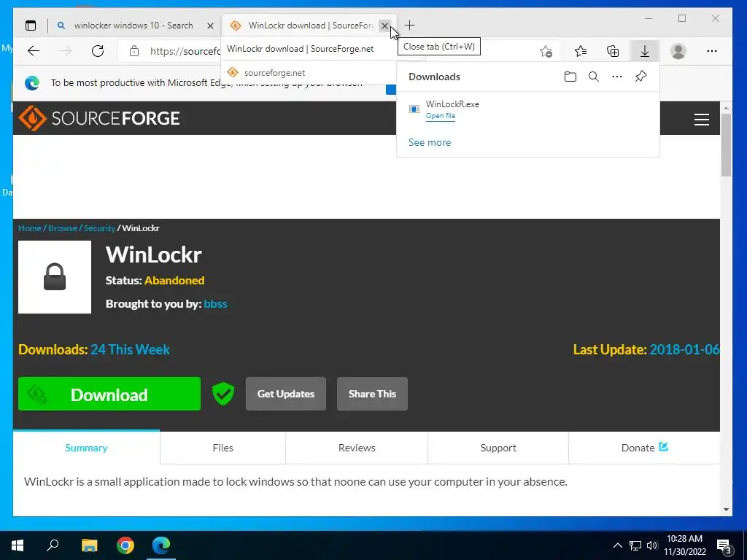Select the WinLockr download SourceForge tab
747x560 pixels.
click(x=311, y=26)
